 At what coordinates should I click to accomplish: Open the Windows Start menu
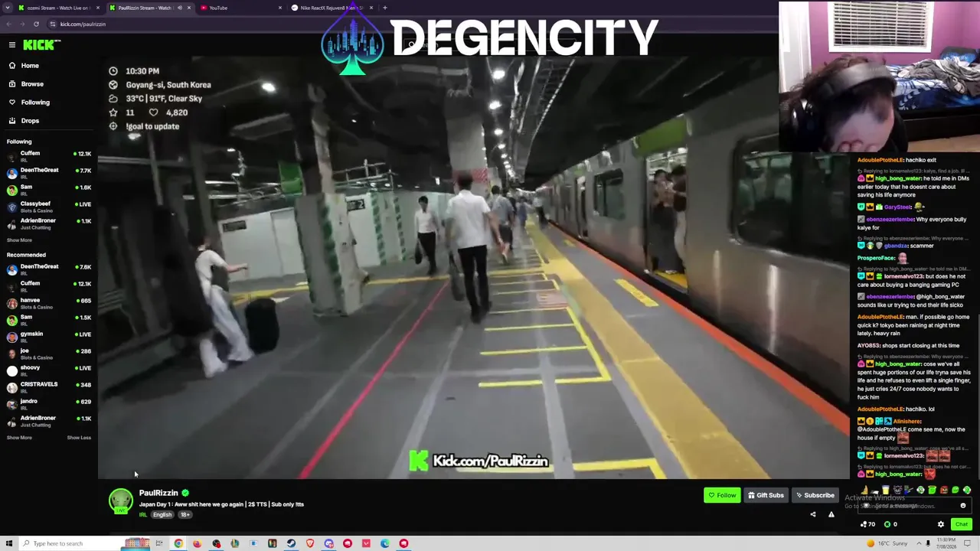(9, 543)
